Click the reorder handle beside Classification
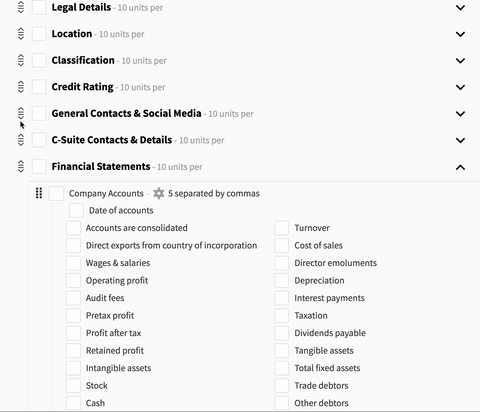480x412 pixels. [21, 60]
